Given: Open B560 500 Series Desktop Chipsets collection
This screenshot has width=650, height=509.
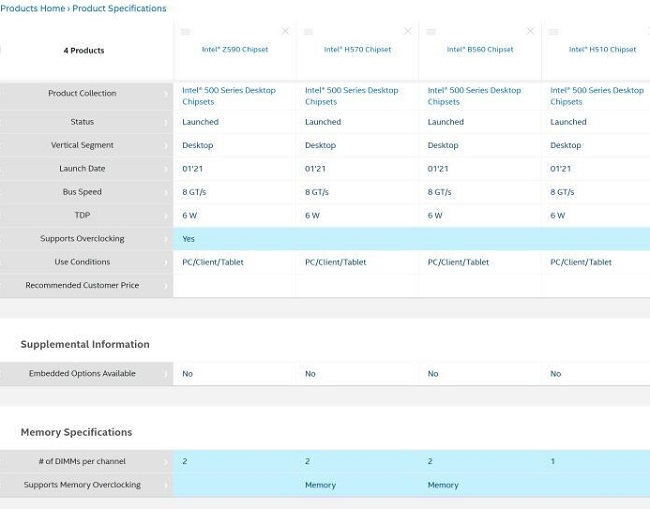Looking at the screenshot, I should [x=474, y=96].
